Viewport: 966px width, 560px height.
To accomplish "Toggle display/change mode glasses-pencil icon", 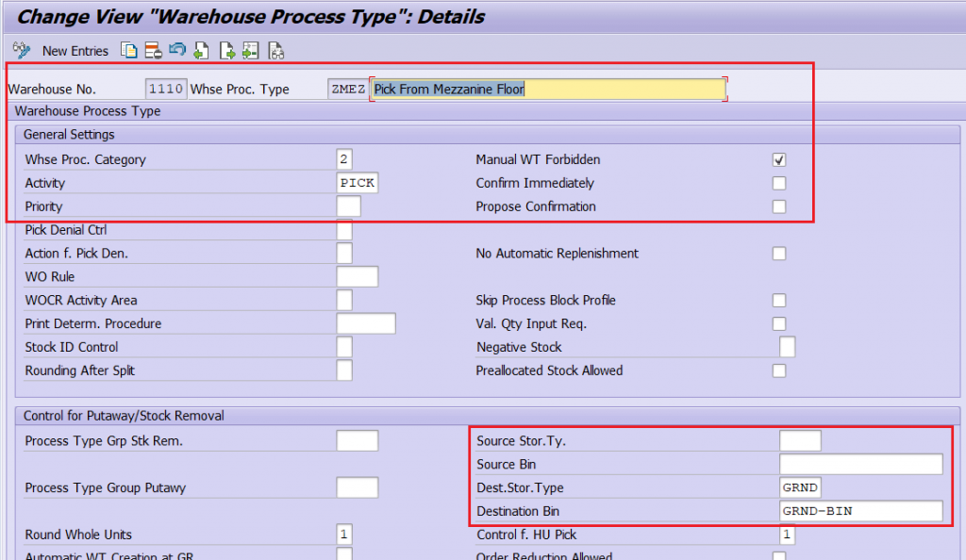I will click(x=22, y=50).
